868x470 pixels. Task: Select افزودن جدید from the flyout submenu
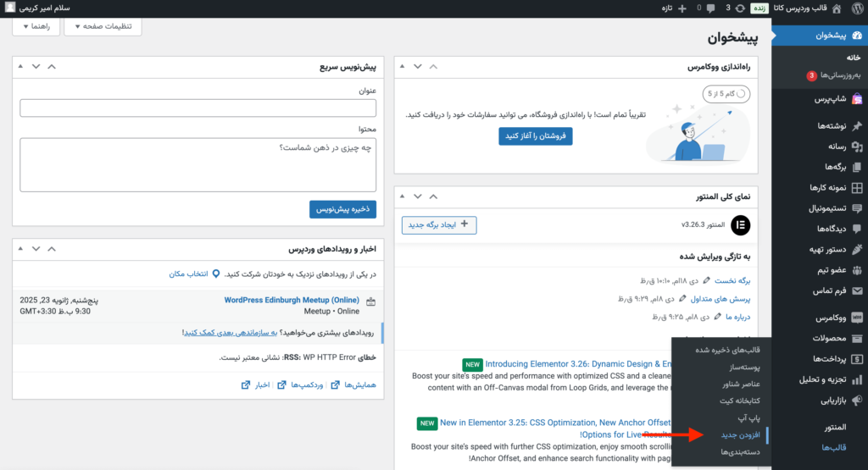[x=741, y=434]
